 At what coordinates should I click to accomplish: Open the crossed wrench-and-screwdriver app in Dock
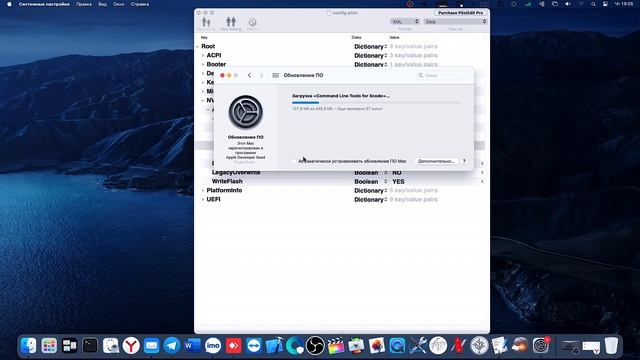point(418,346)
